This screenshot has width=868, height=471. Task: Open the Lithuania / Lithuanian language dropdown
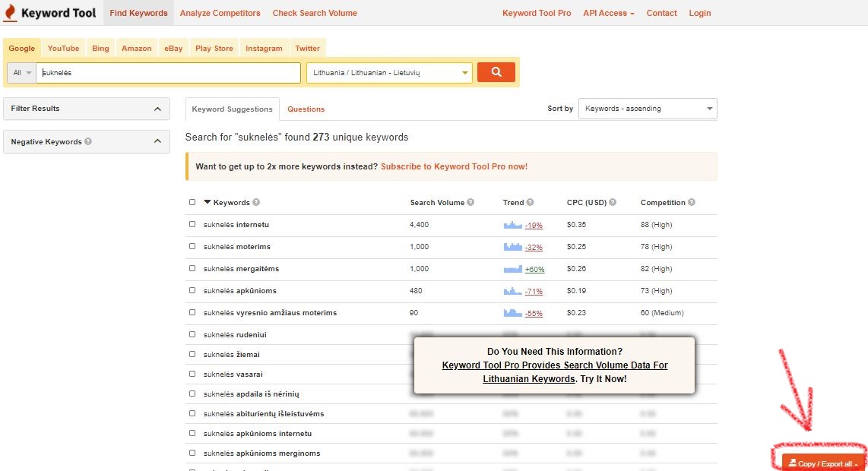(389, 73)
